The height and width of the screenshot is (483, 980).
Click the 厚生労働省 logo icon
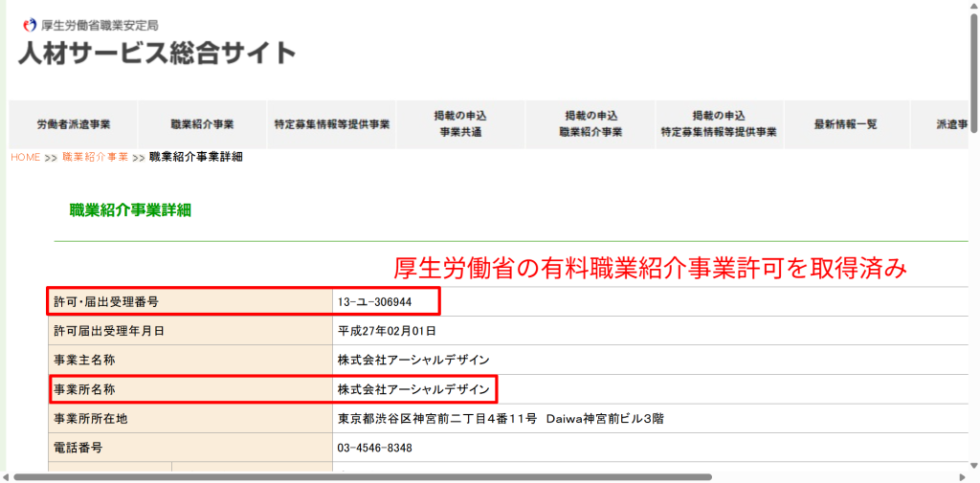click(x=30, y=26)
